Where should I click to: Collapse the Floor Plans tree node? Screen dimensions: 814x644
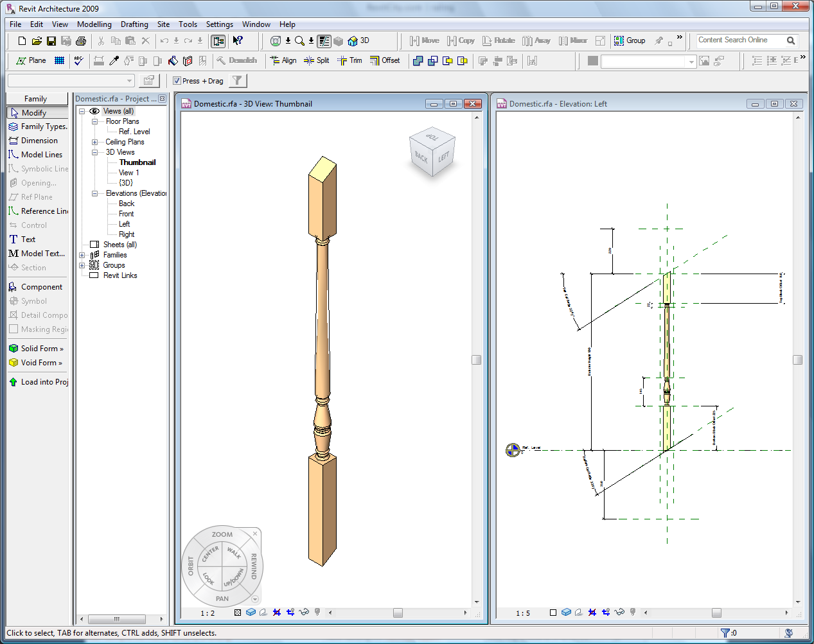pyautogui.click(x=94, y=121)
